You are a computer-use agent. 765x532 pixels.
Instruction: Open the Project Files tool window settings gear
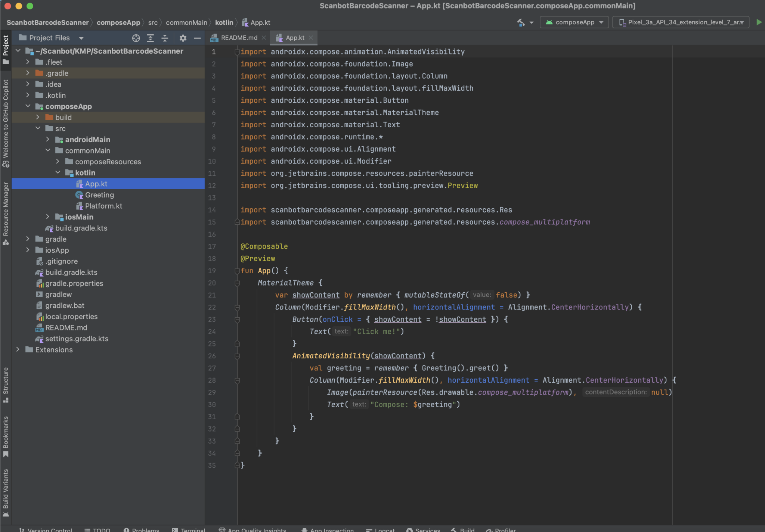(x=183, y=38)
